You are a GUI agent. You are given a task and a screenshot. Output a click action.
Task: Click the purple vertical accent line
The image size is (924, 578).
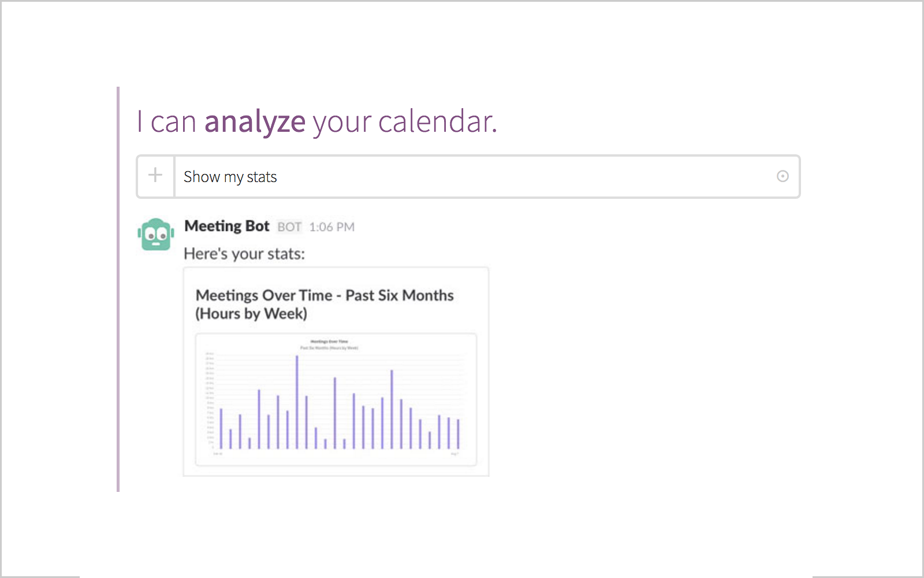click(x=118, y=289)
